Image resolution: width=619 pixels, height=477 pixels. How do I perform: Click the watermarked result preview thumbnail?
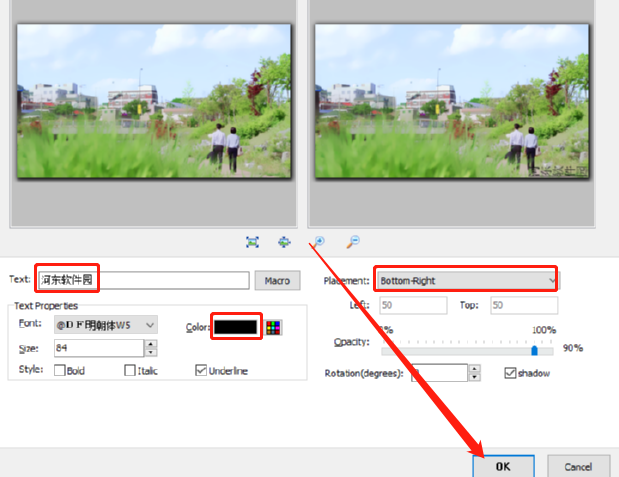(x=452, y=101)
